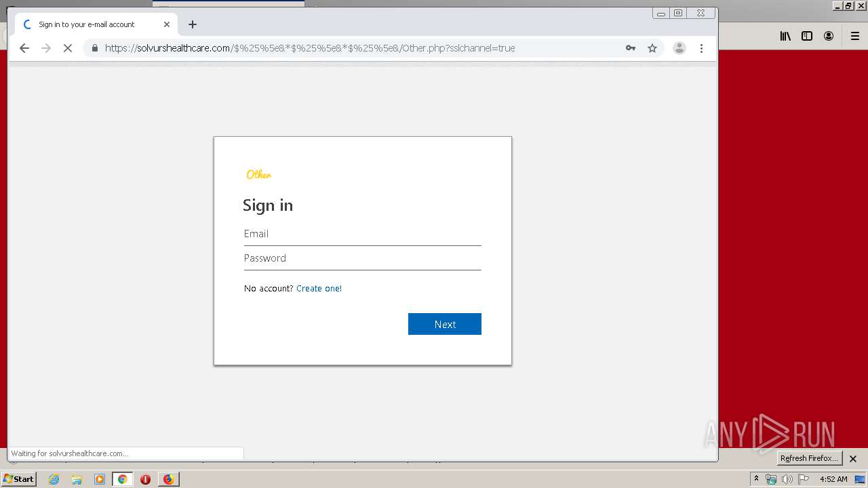Viewport: 868px width, 488px height.
Task: Click the blue Next button
Action: tap(445, 324)
